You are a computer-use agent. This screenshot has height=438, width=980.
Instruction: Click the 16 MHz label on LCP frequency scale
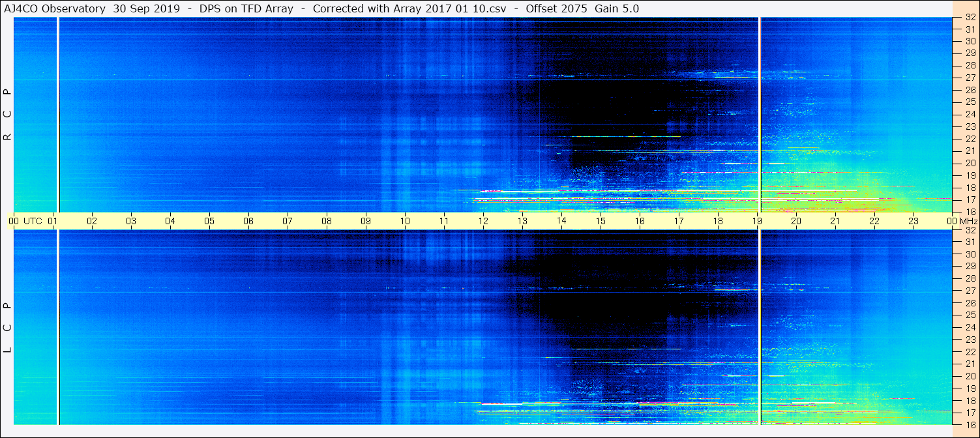tap(970, 424)
